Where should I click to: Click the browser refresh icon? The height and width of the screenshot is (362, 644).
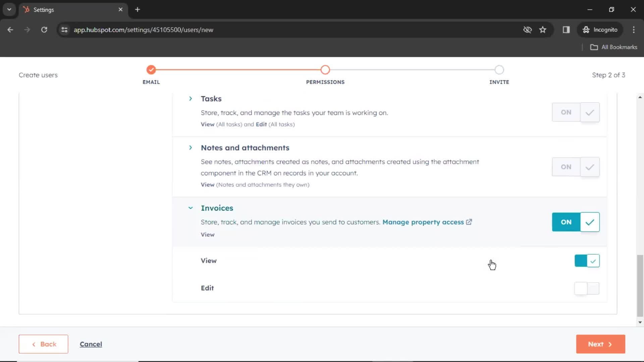click(x=44, y=29)
